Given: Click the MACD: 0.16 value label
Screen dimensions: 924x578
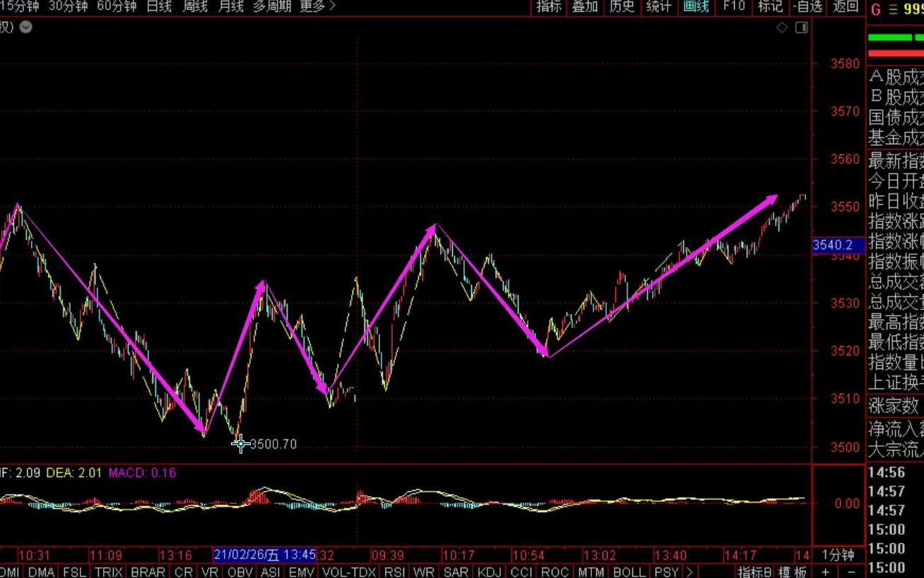Looking at the screenshot, I should point(142,472).
